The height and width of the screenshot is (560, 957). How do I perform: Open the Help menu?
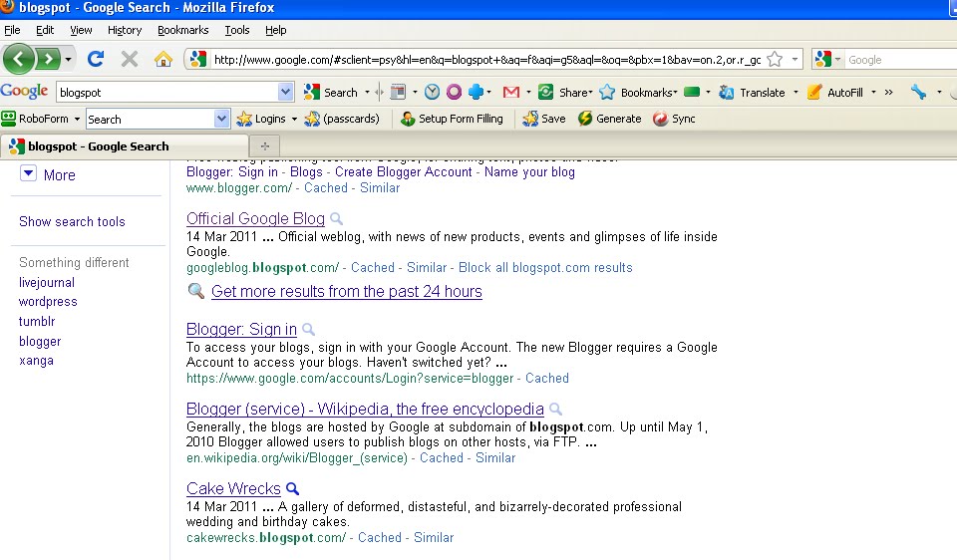(275, 30)
